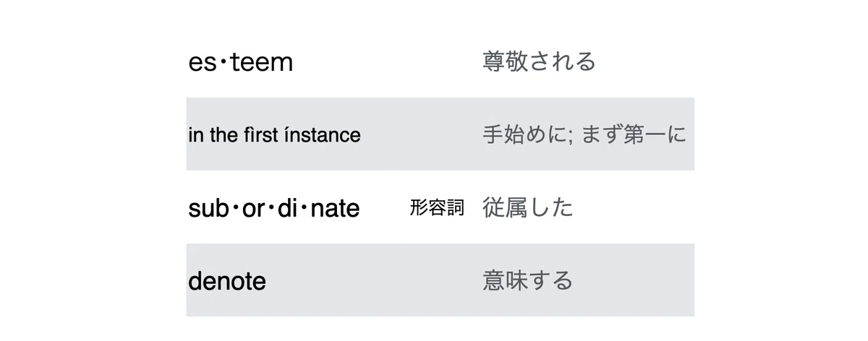868x341 pixels.
Task: Click the syllable nate in sub·or·di·nate
Action: coord(335,209)
